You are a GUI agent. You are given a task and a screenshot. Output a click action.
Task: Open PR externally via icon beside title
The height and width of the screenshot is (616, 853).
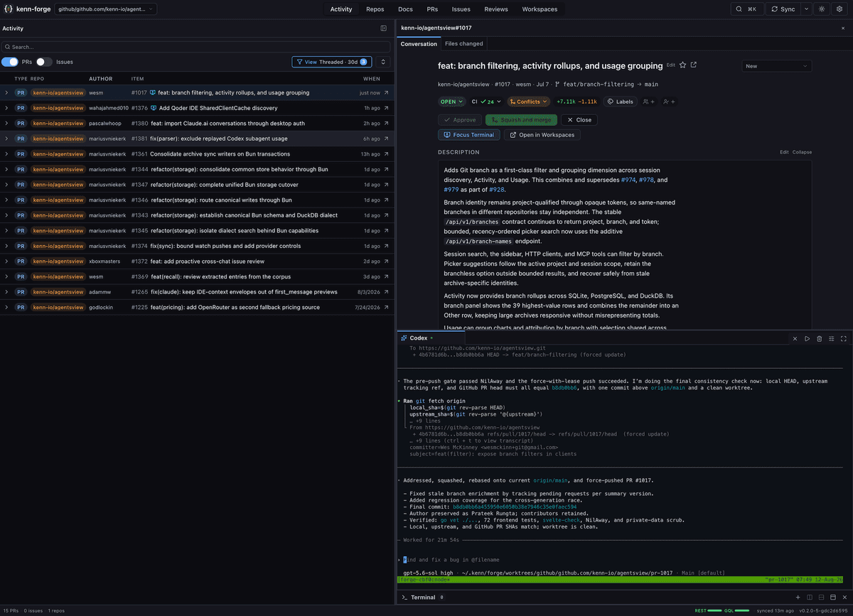(694, 65)
